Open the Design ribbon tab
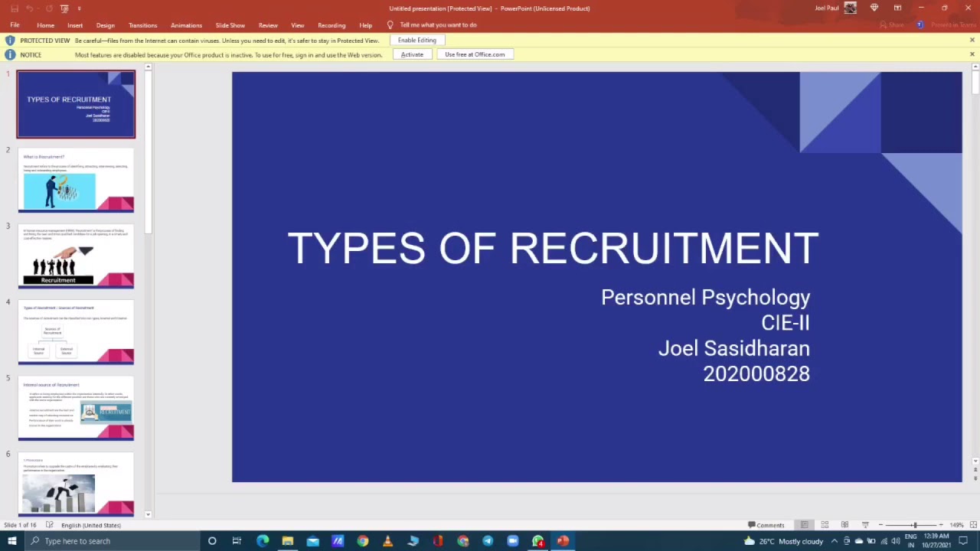The image size is (980, 551). [106, 25]
